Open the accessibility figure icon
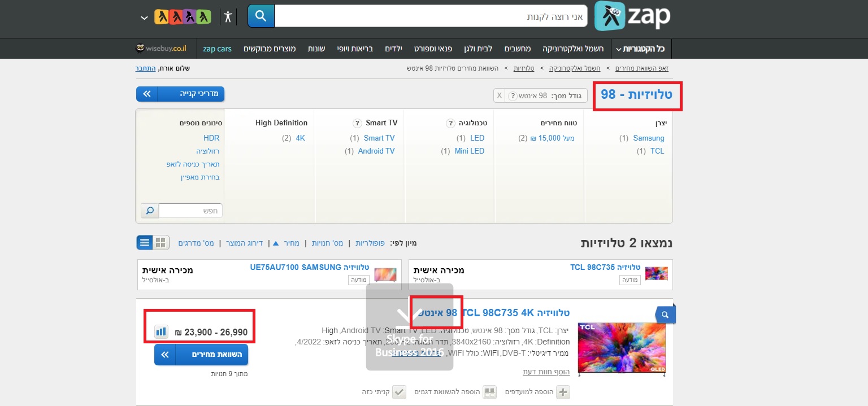The height and width of the screenshot is (406, 868). tap(228, 16)
